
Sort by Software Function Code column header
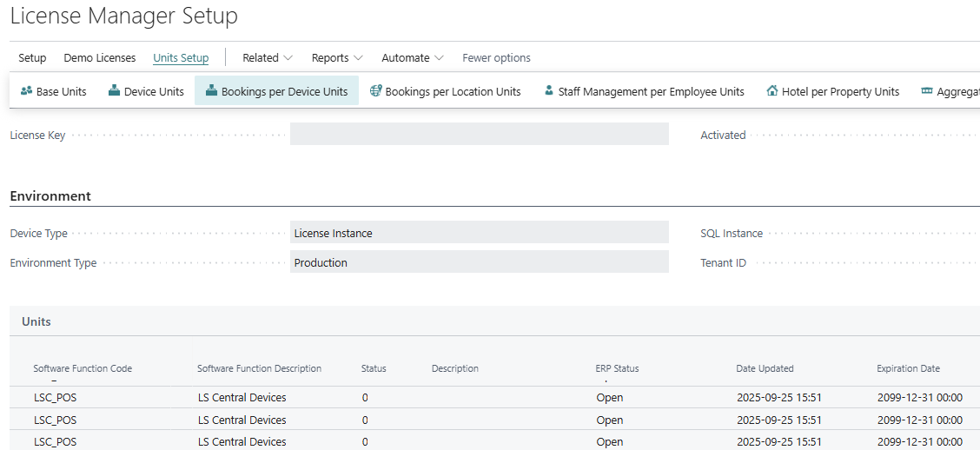click(83, 368)
